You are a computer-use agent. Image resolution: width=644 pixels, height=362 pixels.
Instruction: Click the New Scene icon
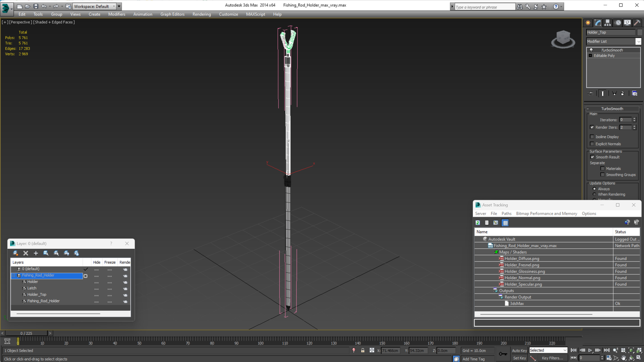(19, 6)
